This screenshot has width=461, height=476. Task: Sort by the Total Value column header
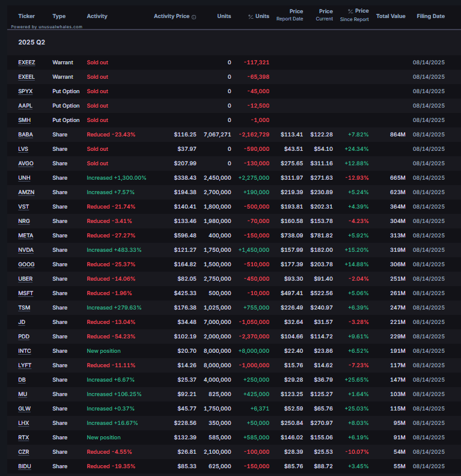tap(391, 16)
